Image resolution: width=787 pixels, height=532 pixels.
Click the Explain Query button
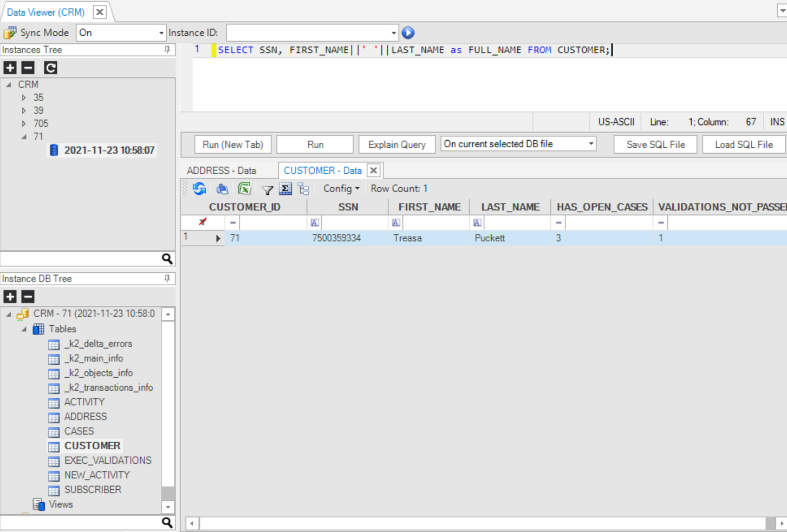coord(396,145)
